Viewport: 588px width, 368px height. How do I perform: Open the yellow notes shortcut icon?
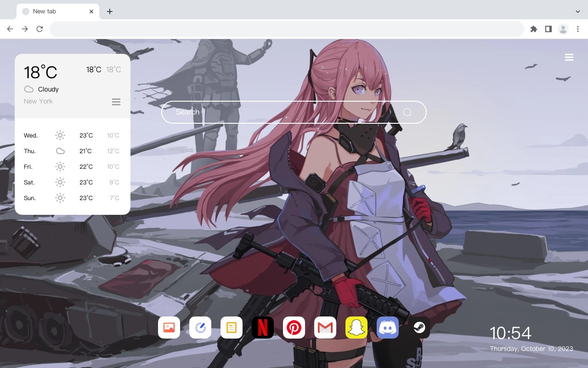pos(232,328)
